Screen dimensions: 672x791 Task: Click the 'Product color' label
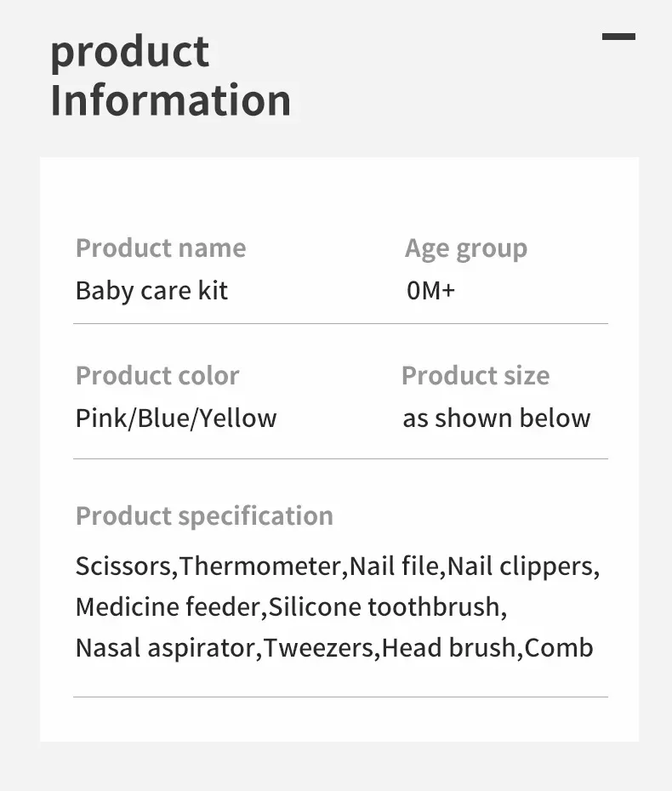[157, 375]
